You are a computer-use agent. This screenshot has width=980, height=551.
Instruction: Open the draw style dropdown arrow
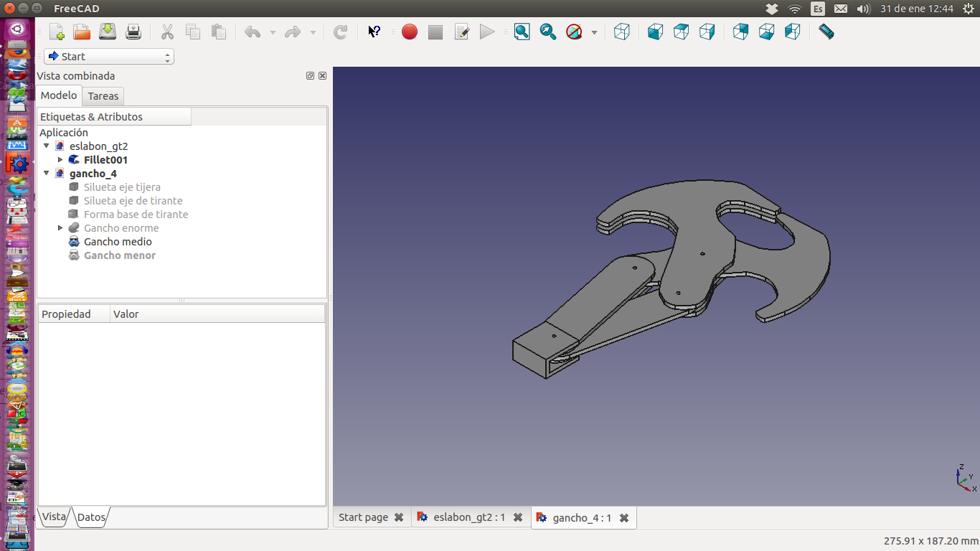(594, 32)
